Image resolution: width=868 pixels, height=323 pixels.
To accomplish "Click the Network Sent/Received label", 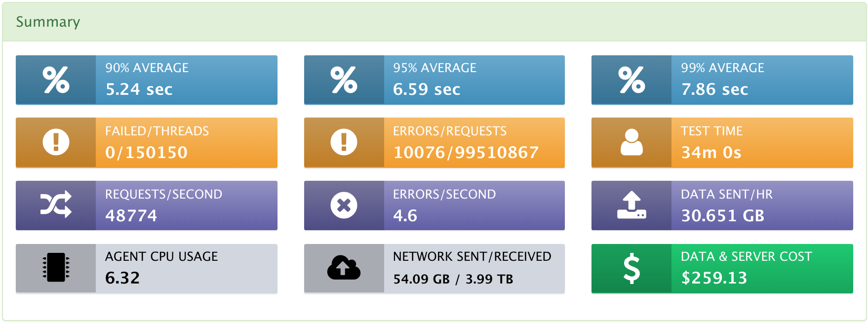I will click(x=472, y=256).
